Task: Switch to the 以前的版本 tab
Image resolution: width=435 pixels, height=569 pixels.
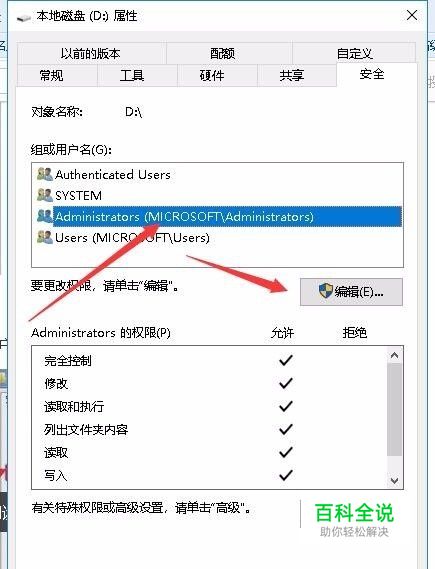Action: click(x=91, y=53)
